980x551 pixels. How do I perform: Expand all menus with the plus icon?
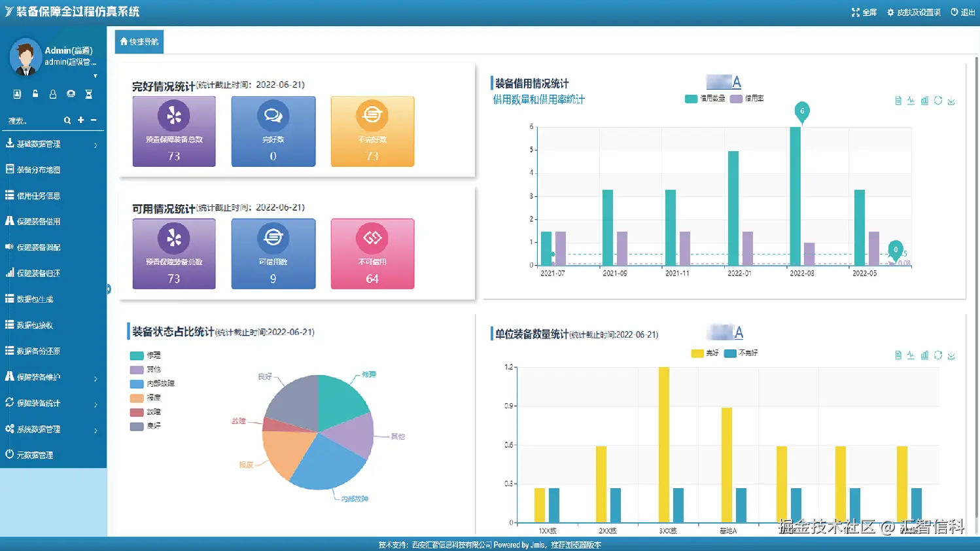point(81,120)
